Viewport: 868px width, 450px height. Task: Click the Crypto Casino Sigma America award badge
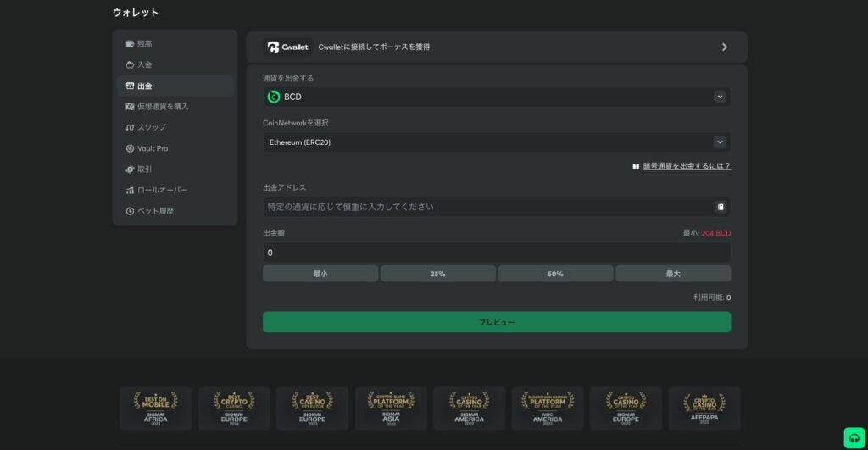(469, 408)
